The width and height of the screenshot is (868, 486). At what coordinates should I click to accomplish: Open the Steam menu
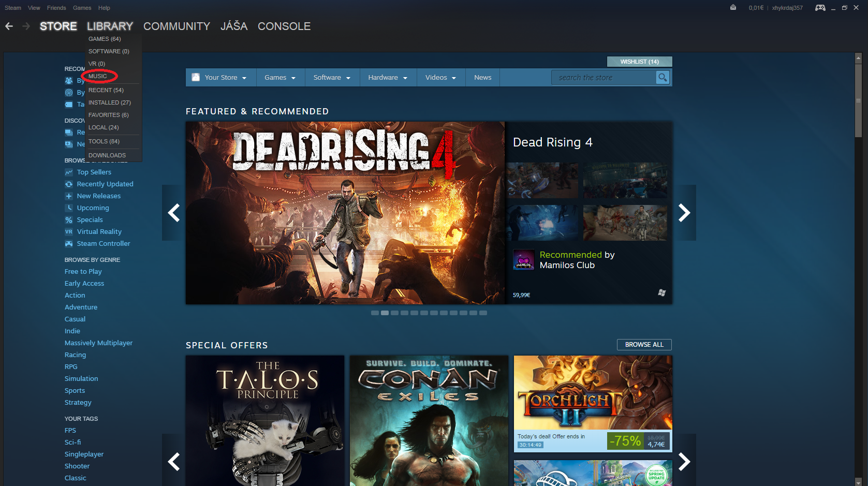point(13,8)
